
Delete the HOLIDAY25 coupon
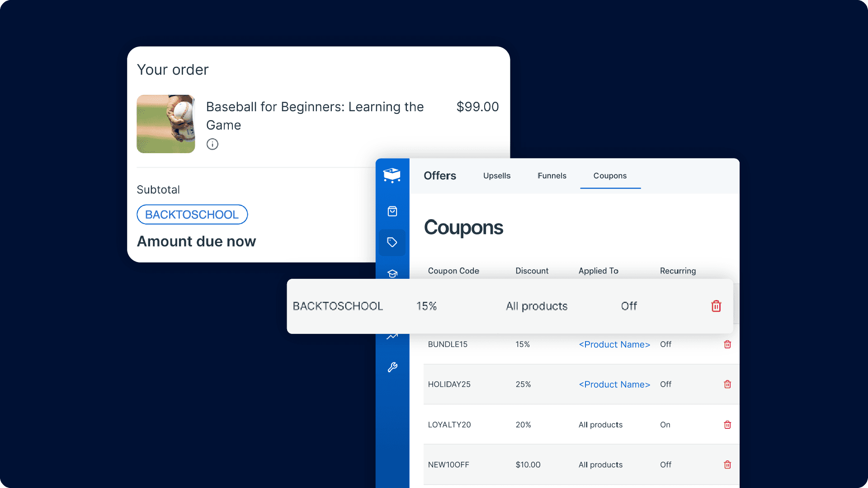[727, 385]
